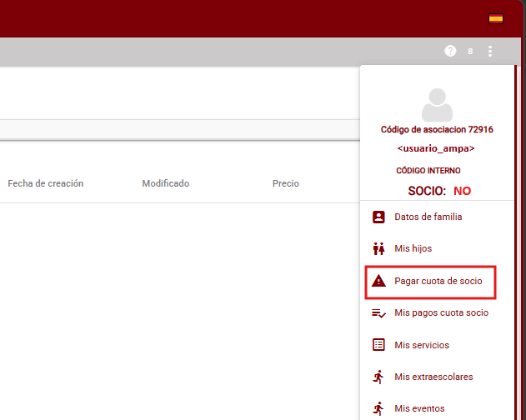The width and height of the screenshot is (526, 420).
Task: Click the warning triangle icon
Action: tap(378, 282)
